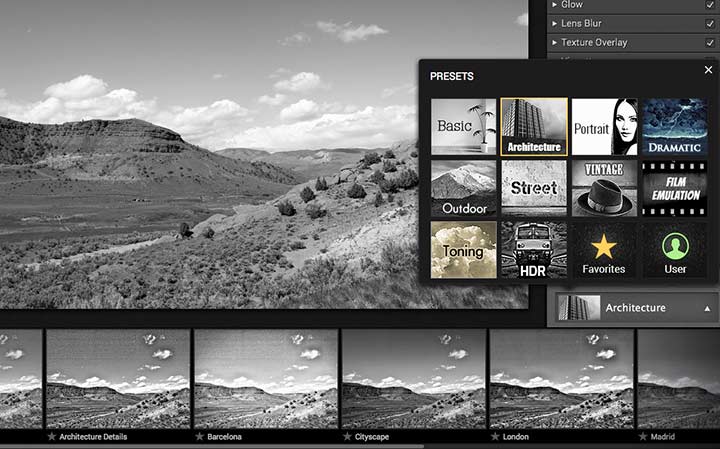This screenshot has width=720, height=449.
Task: Open the Toning presets category
Action: pos(463,250)
